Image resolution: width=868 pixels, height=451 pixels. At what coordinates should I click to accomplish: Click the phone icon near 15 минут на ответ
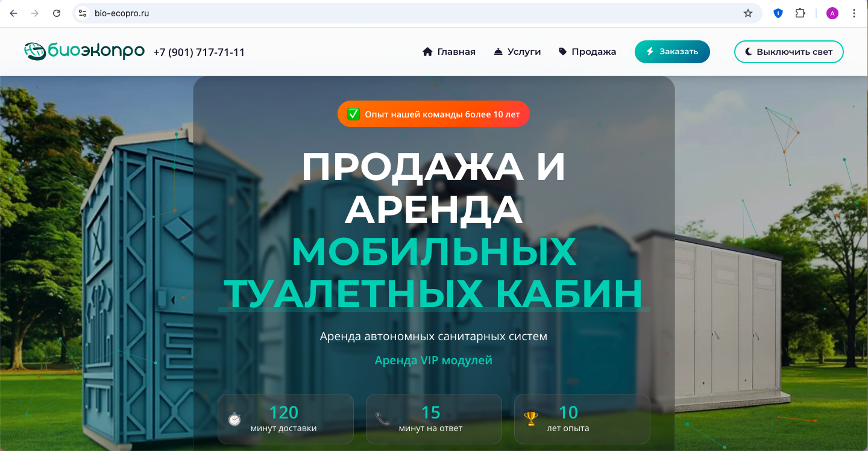(383, 418)
